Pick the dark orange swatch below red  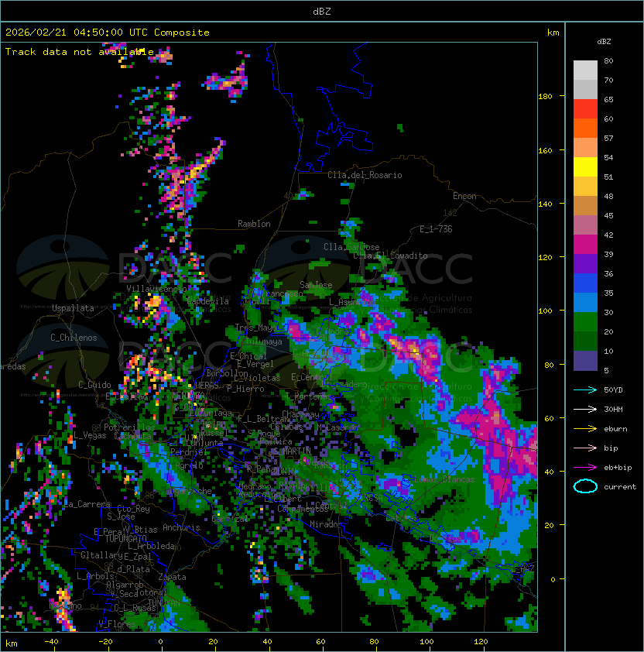point(585,128)
